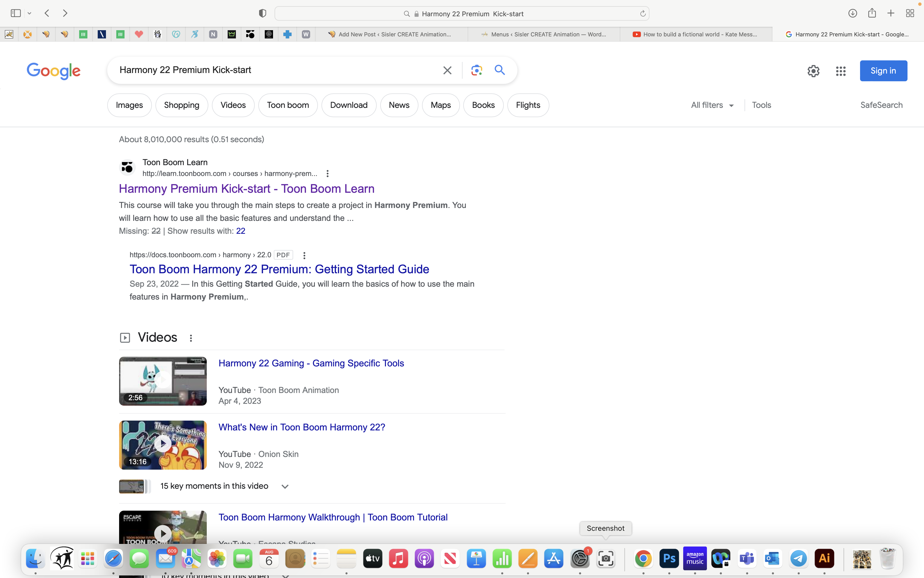Click the Google logo
The image size is (924, 578).
(x=53, y=71)
